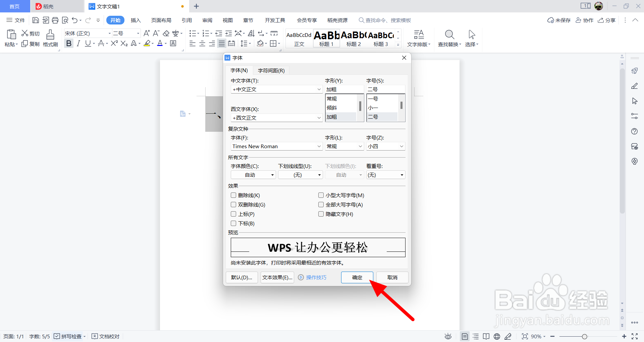Open complex script font style dropdown
The image size is (644, 342).
coord(360,147)
